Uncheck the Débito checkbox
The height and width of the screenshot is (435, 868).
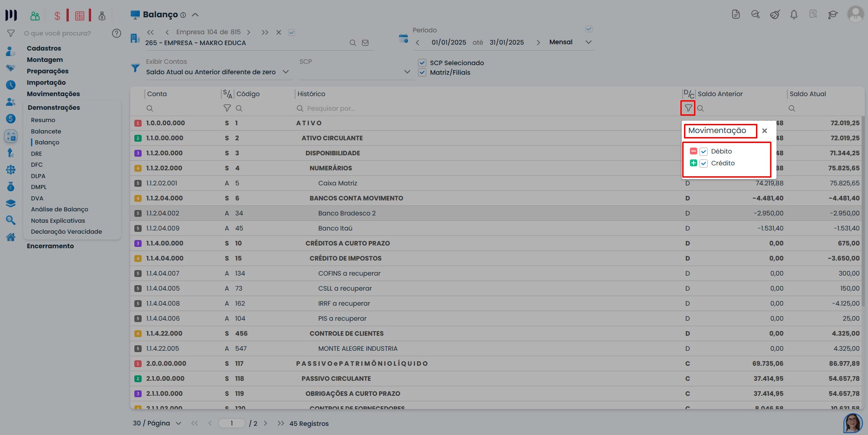pos(704,152)
